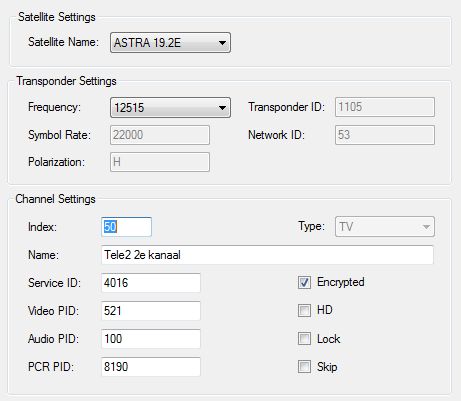Tick the Lock checkbox
The image size is (461, 401).
[x=304, y=339]
